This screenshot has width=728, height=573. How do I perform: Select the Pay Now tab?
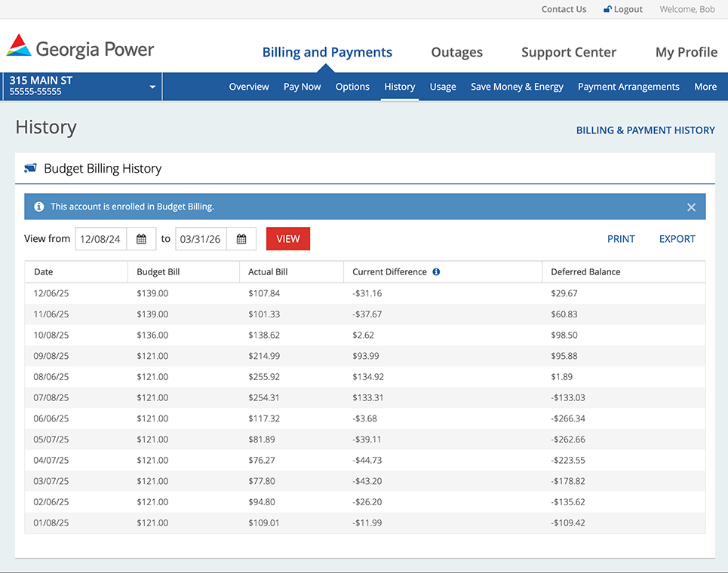point(302,87)
